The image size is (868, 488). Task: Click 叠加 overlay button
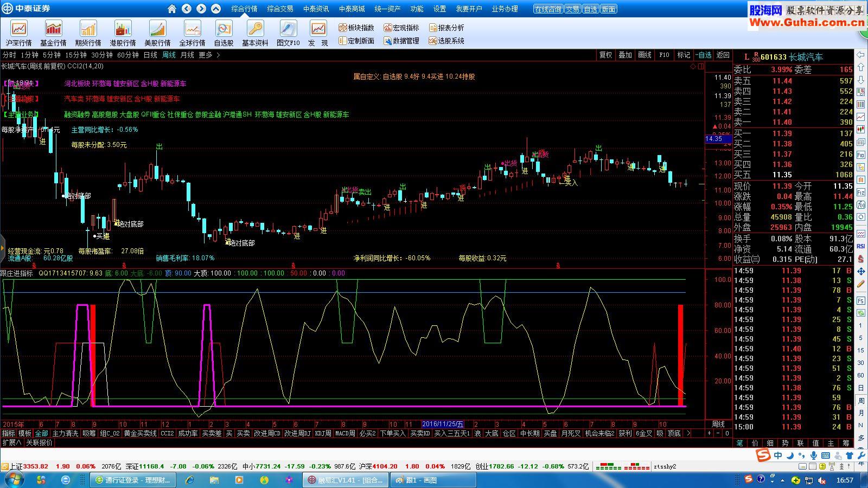point(625,55)
